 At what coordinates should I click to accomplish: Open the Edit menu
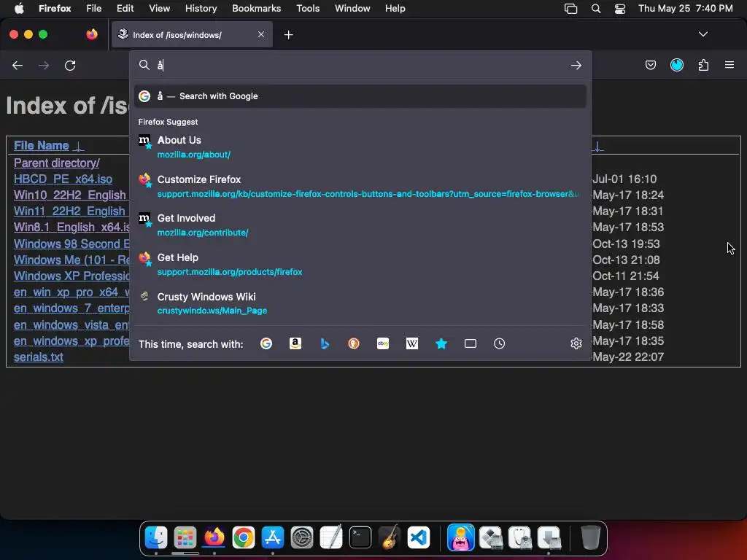[x=125, y=8]
